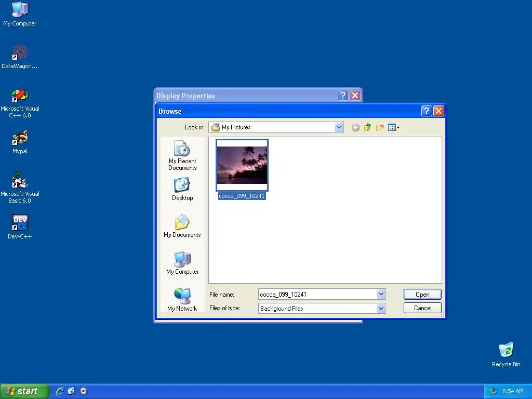Open My Network in places bar

(x=182, y=299)
